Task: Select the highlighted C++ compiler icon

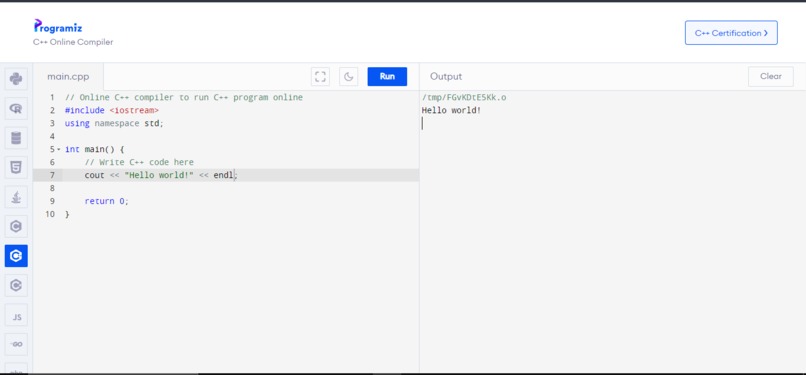Action: (16, 256)
